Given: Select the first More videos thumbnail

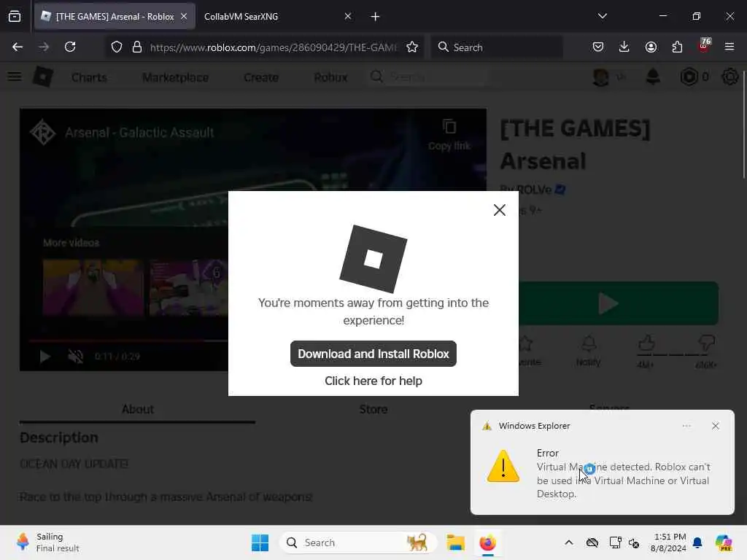Looking at the screenshot, I should pos(93,287).
